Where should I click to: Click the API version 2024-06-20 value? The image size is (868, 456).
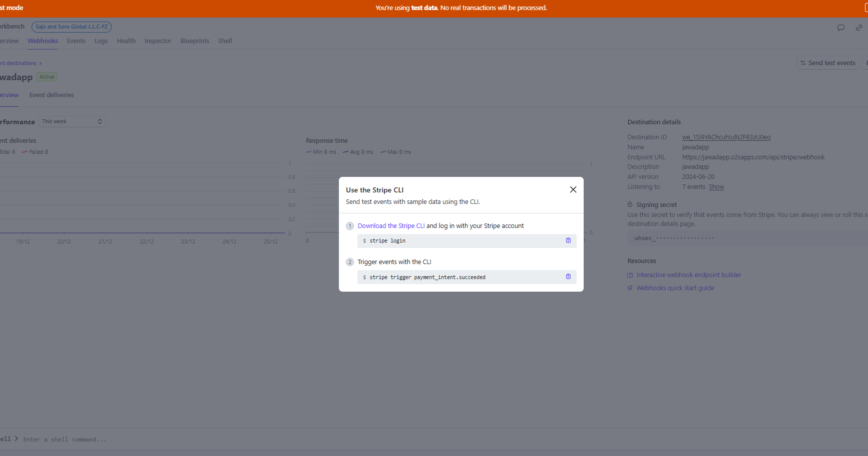[x=698, y=177]
